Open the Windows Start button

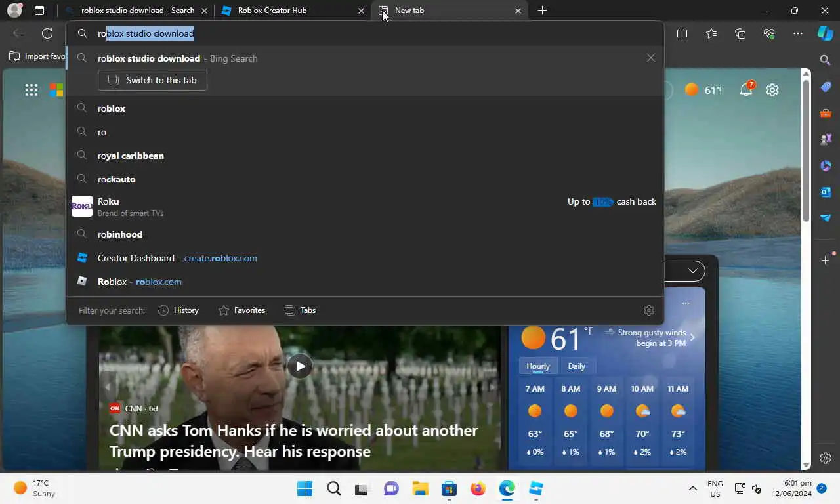(304, 489)
